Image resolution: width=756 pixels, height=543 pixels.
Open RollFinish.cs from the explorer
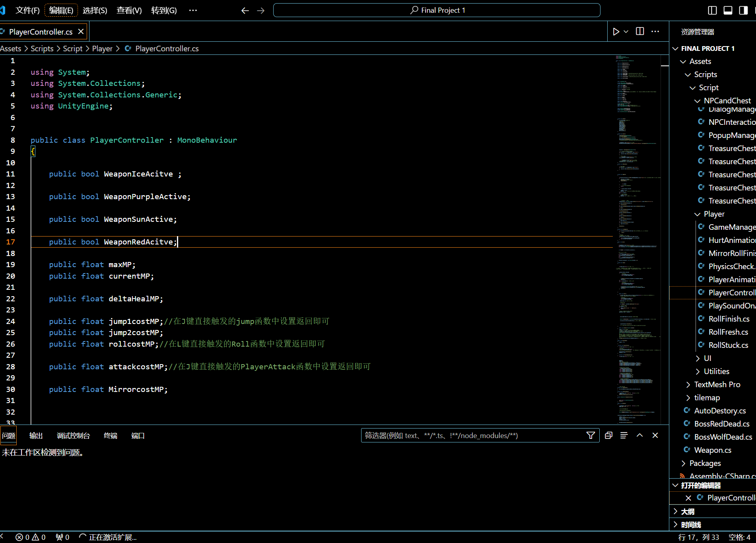tap(729, 319)
